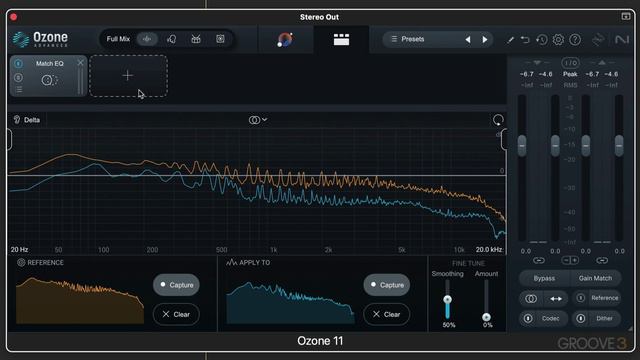This screenshot has height=360, width=640.
Task: Click the Apply To spectrum thumbnail
Action: 290,302
